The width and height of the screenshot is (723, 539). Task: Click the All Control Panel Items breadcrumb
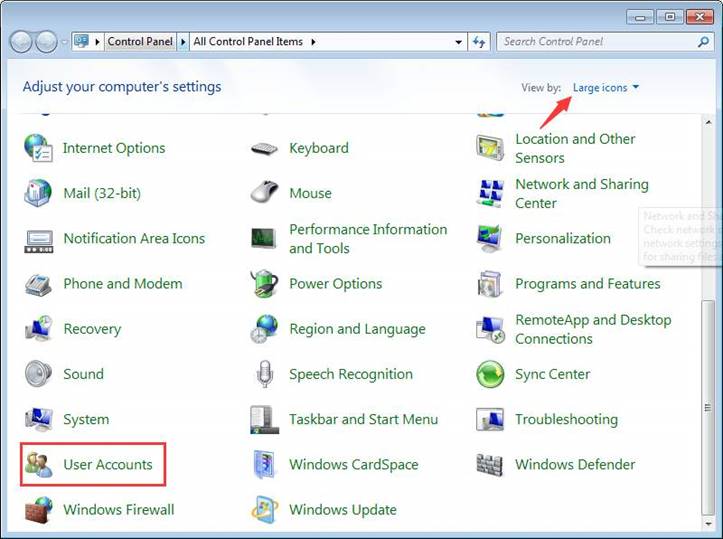(x=248, y=42)
